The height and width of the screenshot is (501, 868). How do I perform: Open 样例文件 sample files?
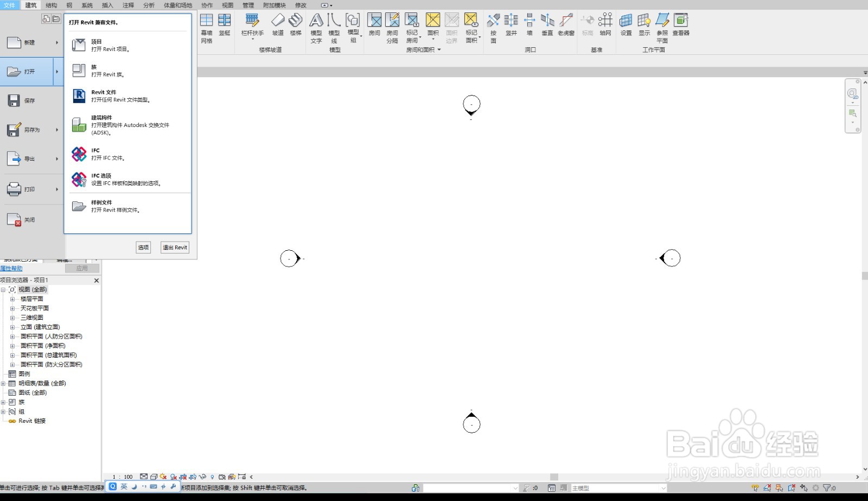[128, 206]
